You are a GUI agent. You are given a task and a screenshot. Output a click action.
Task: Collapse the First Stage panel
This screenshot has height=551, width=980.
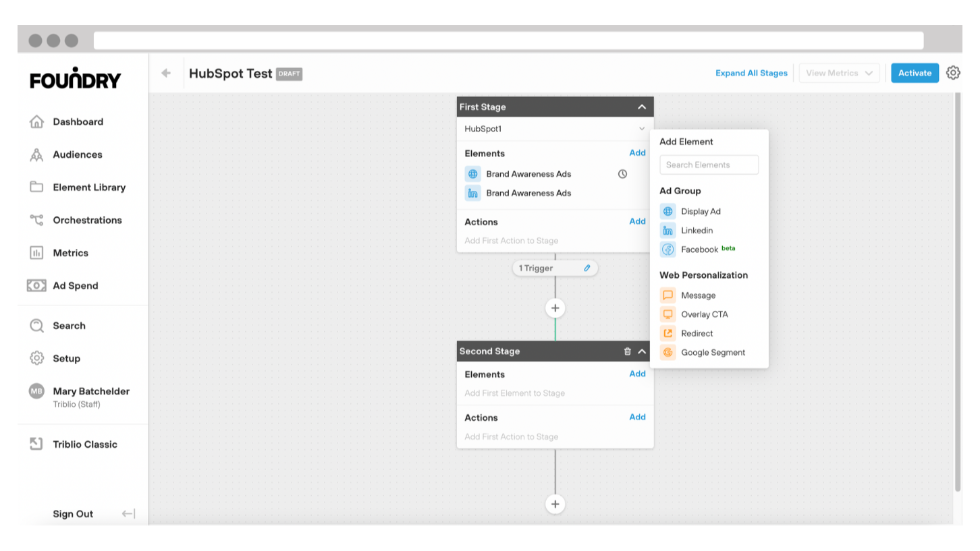[x=642, y=106]
